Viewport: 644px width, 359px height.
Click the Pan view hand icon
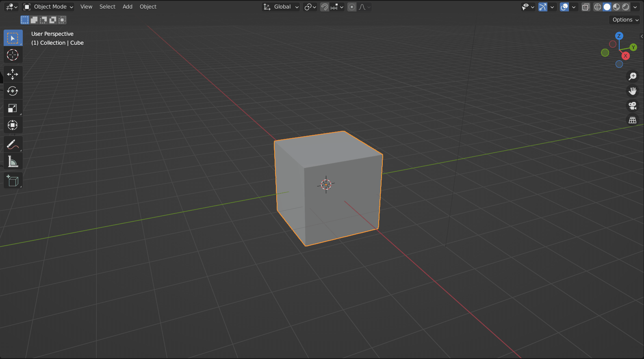click(x=633, y=91)
